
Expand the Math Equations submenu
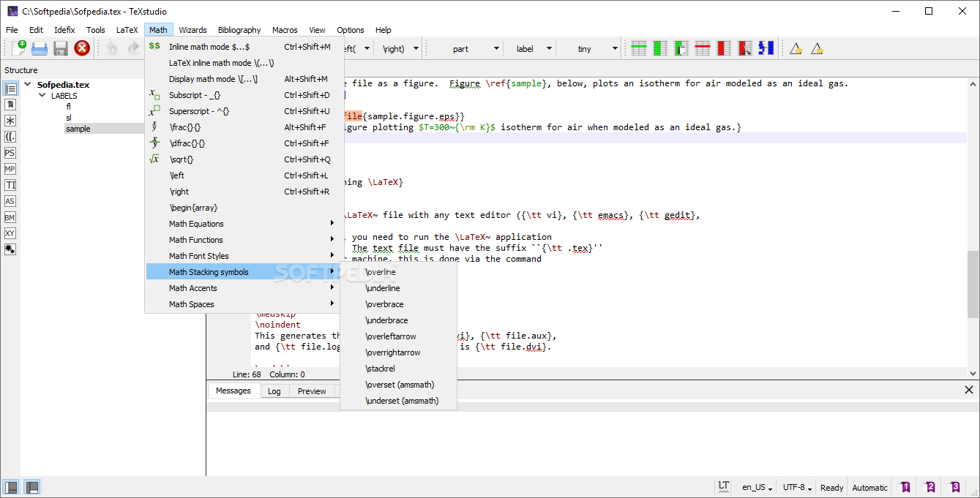pyautogui.click(x=244, y=224)
